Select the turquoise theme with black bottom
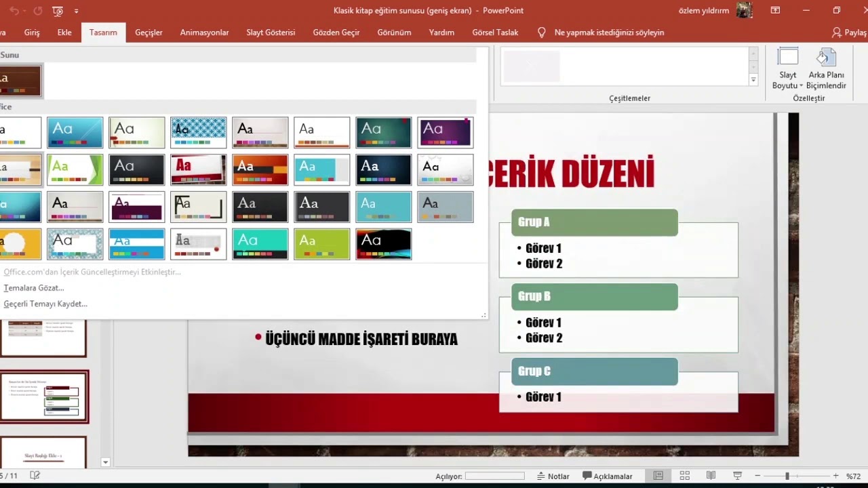This screenshot has width=868, height=488. point(260,245)
